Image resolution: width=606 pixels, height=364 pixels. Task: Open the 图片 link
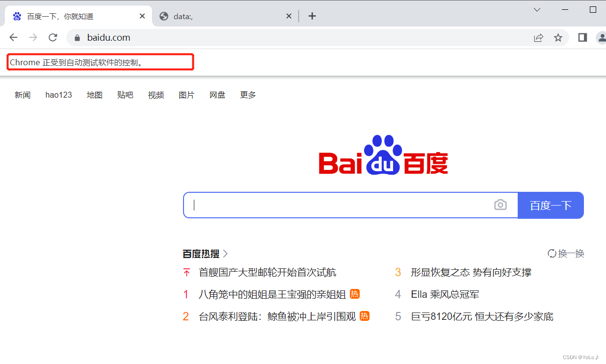[186, 95]
